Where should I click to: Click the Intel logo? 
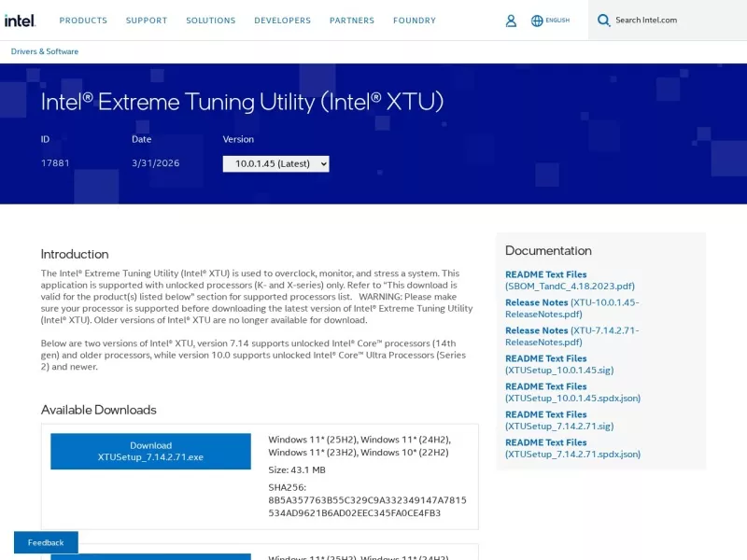[x=20, y=21]
